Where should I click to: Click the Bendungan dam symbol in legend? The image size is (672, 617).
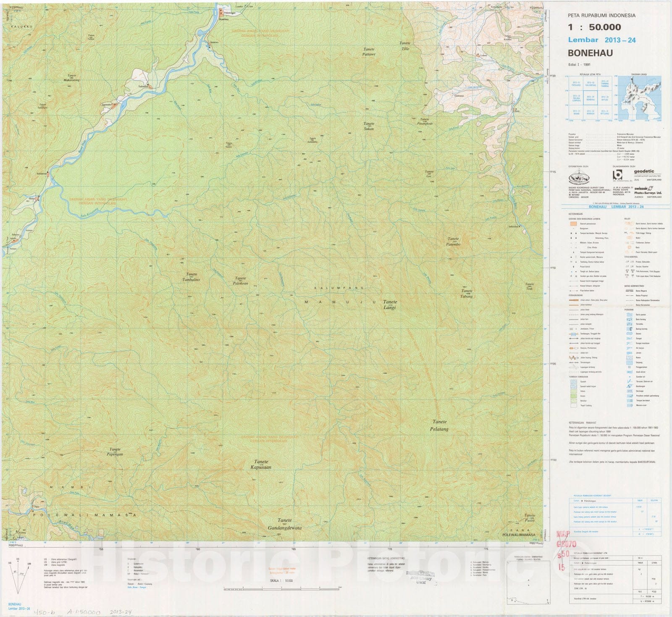point(629,386)
